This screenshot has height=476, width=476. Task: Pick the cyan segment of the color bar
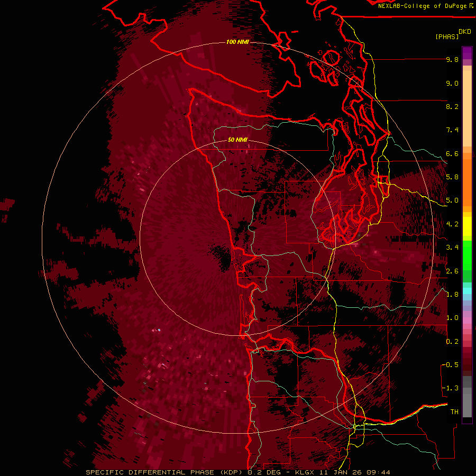click(467, 291)
